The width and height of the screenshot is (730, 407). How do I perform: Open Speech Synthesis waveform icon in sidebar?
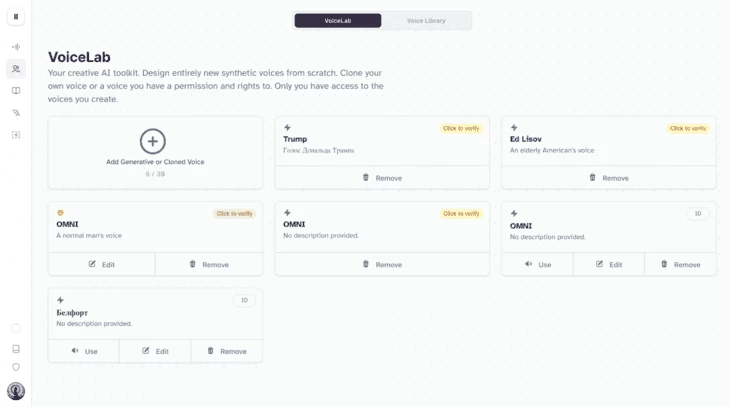click(16, 47)
